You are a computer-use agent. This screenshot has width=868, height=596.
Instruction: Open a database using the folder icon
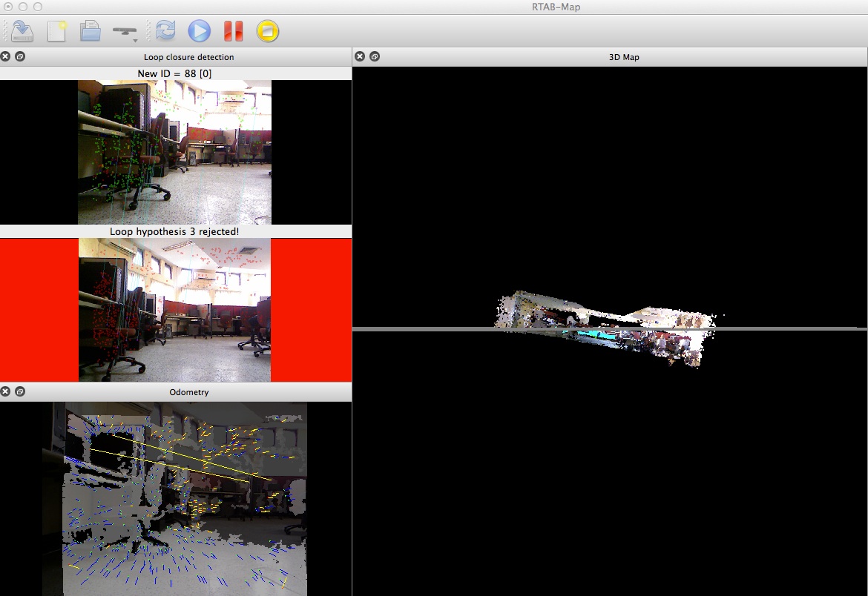point(90,30)
